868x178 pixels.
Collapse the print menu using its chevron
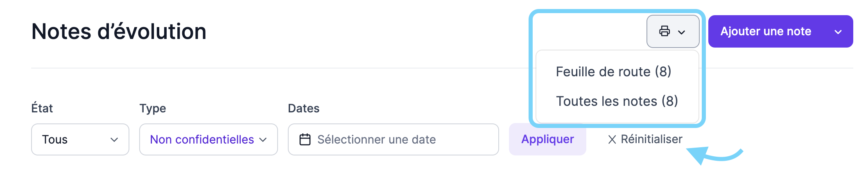pos(682,32)
